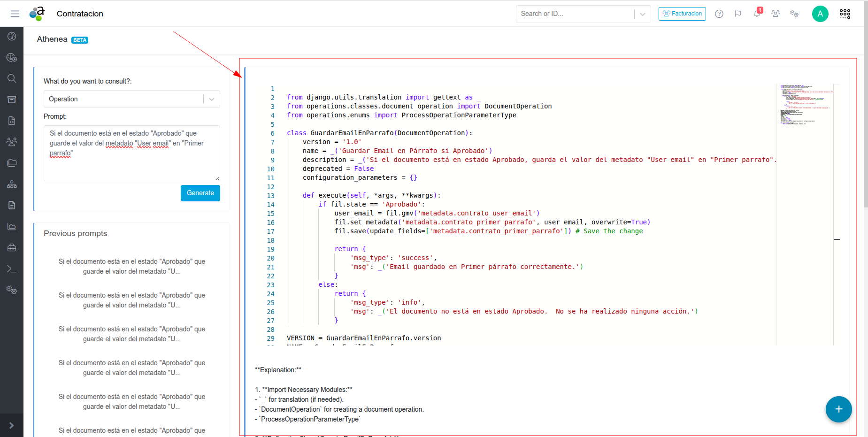The height and width of the screenshot is (437, 868).
Task: Select the first previous prompt entry
Action: (x=131, y=266)
